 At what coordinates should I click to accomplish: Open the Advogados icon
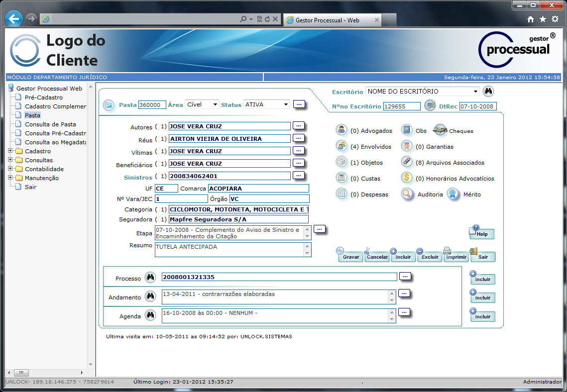tap(341, 130)
